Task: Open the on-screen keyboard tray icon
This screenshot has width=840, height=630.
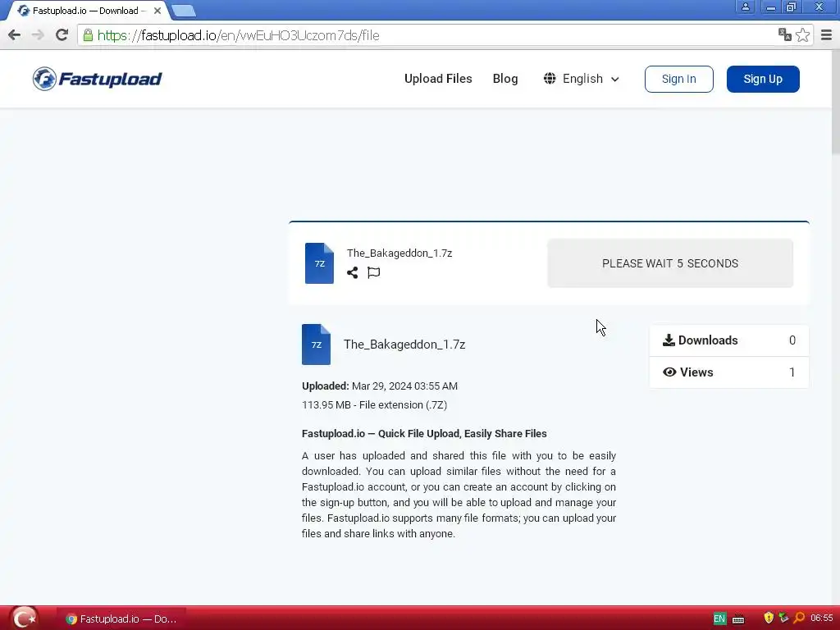Action: click(x=738, y=619)
